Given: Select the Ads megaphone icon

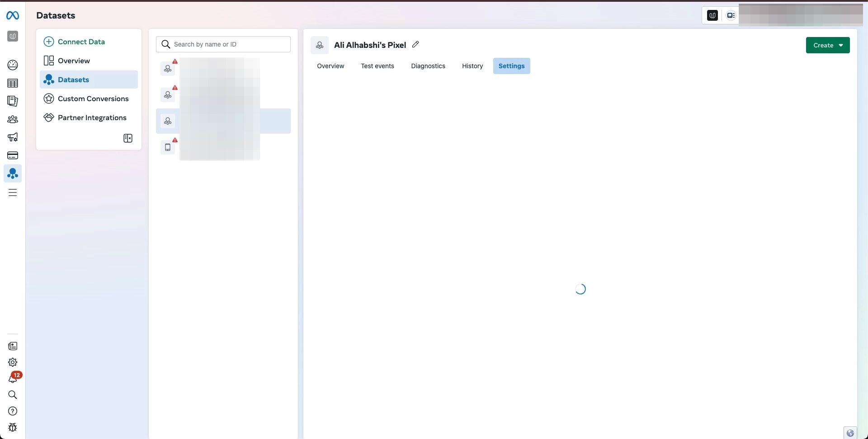Looking at the screenshot, I should [x=13, y=137].
